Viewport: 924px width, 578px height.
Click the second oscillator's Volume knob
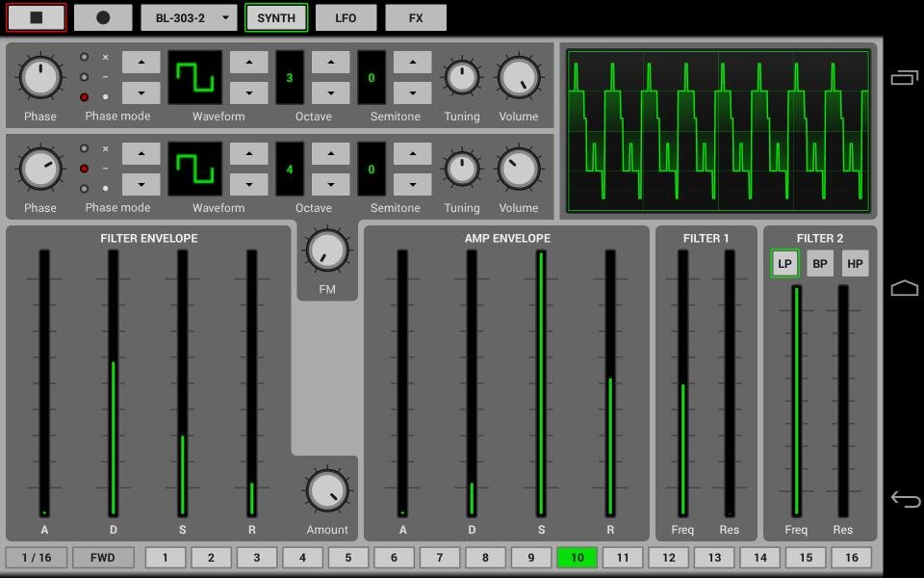pos(518,170)
